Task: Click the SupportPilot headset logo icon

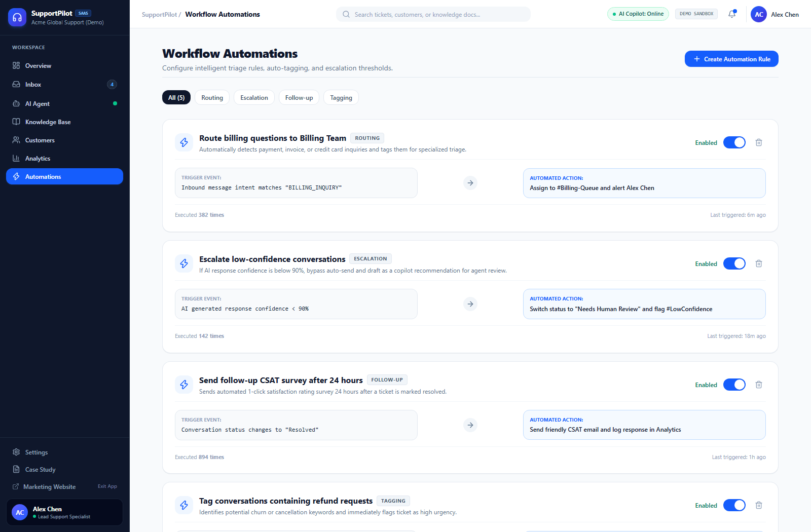Action: pyautogui.click(x=17, y=17)
